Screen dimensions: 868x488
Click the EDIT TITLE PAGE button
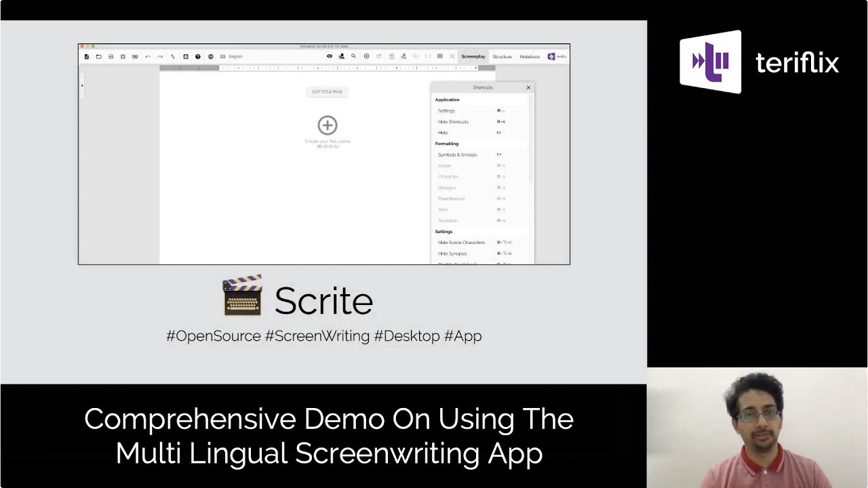pyautogui.click(x=327, y=91)
